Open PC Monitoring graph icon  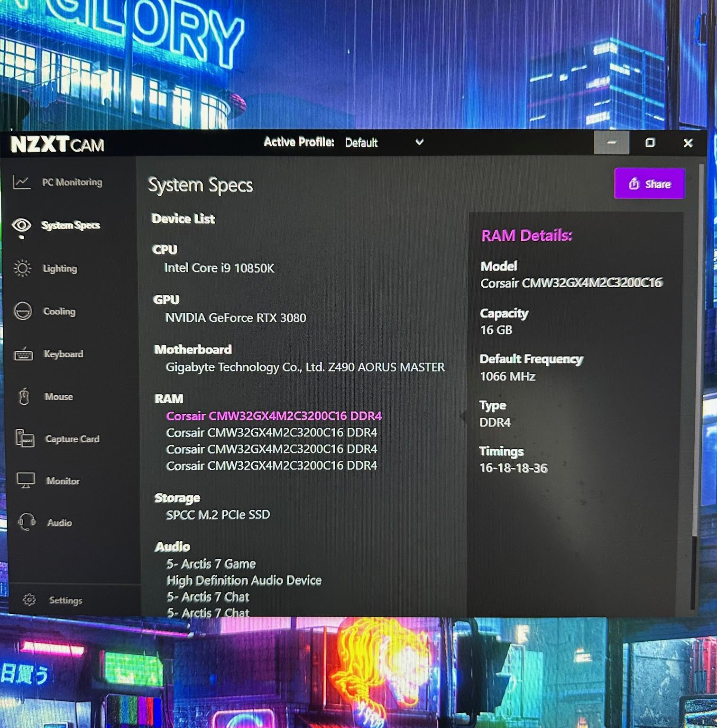point(22,182)
